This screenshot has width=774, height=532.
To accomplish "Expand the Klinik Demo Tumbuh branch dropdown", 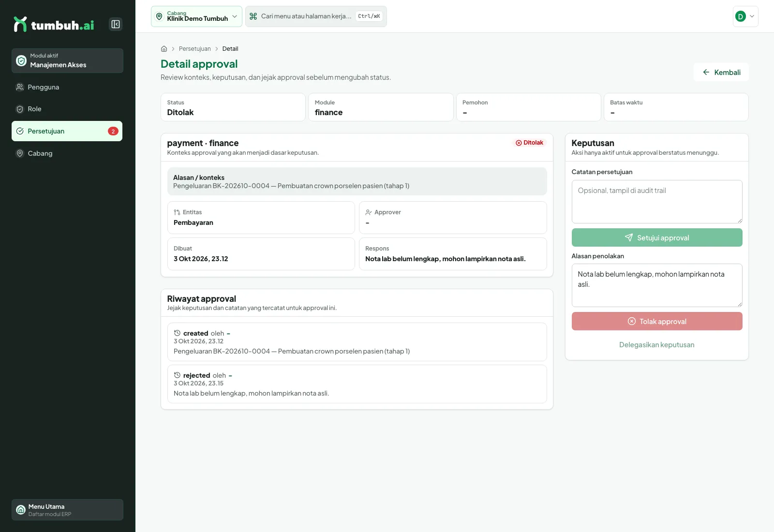I will [x=196, y=16].
